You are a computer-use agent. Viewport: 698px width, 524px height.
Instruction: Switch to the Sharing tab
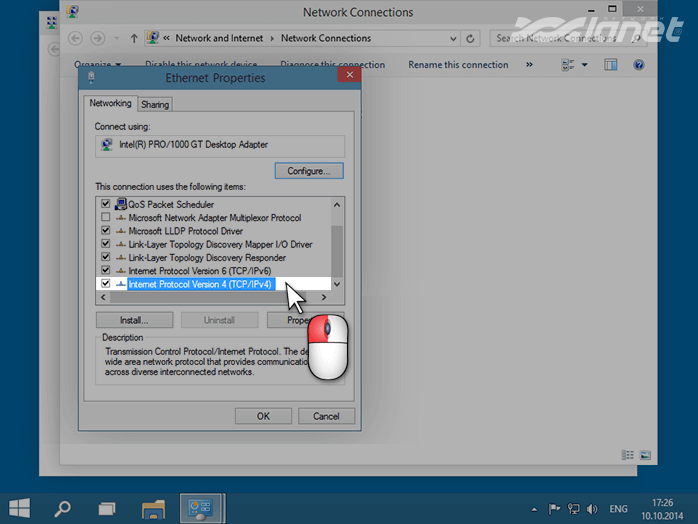pyautogui.click(x=155, y=105)
